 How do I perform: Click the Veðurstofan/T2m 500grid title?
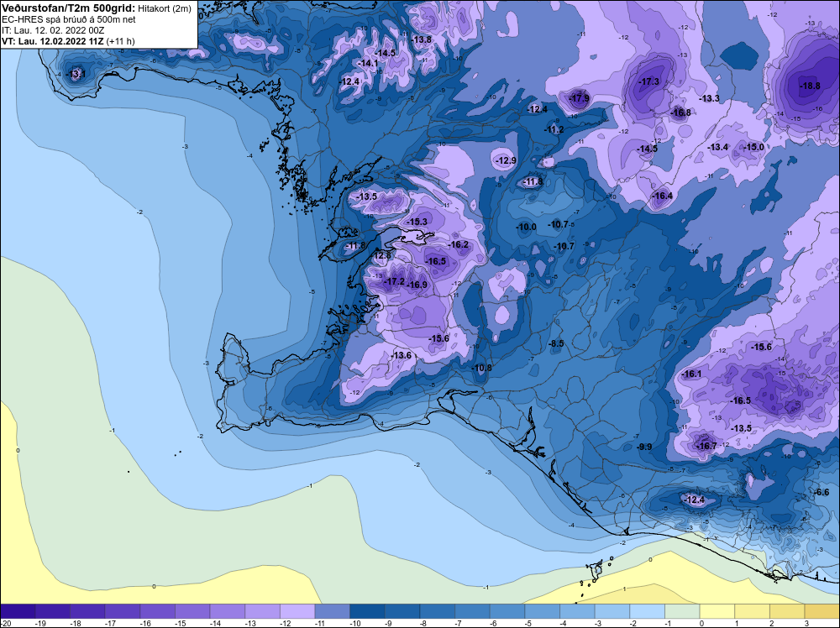(69, 8)
